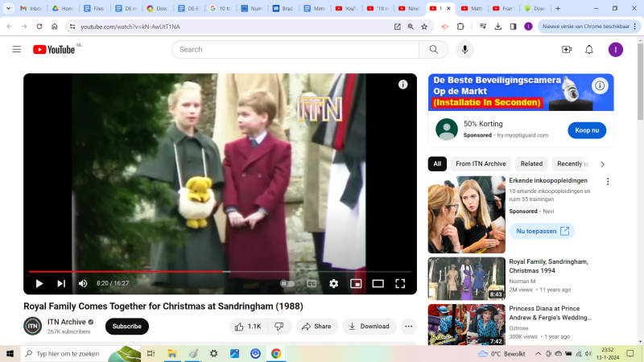This screenshot has width=644, height=362.
Task: Open Royal Family Sandringham Christmas 1994 title
Action: pyautogui.click(x=548, y=266)
